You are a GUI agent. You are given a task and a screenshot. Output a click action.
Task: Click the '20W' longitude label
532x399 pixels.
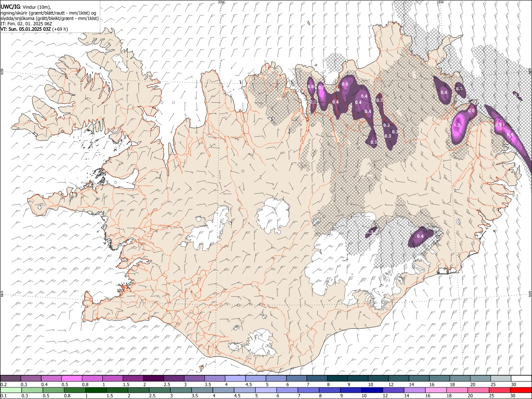click(x=221, y=2)
